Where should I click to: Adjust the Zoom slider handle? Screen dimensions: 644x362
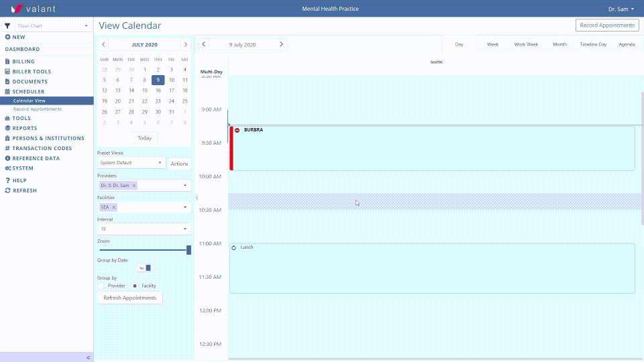(x=189, y=250)
